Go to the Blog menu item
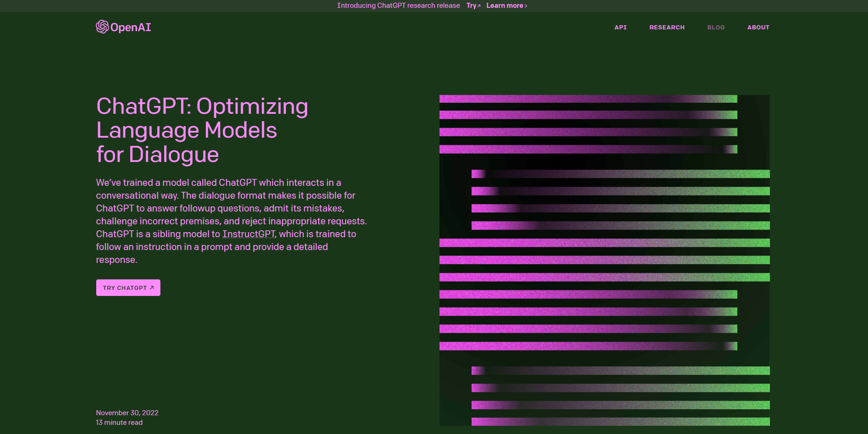 coord(716,28)
